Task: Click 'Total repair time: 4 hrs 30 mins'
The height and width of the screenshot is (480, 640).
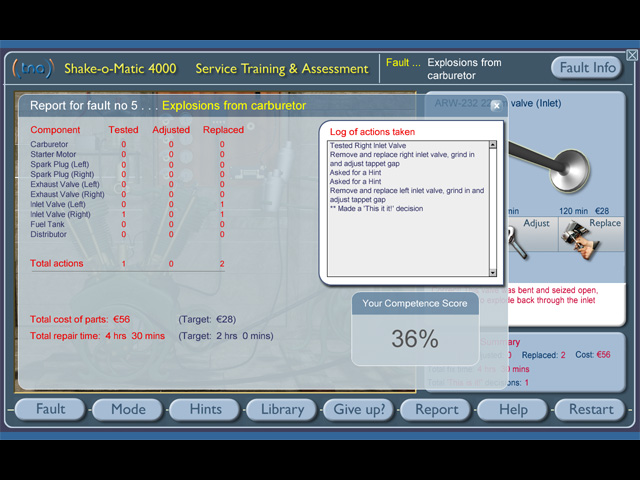Action: pos(97,336)
